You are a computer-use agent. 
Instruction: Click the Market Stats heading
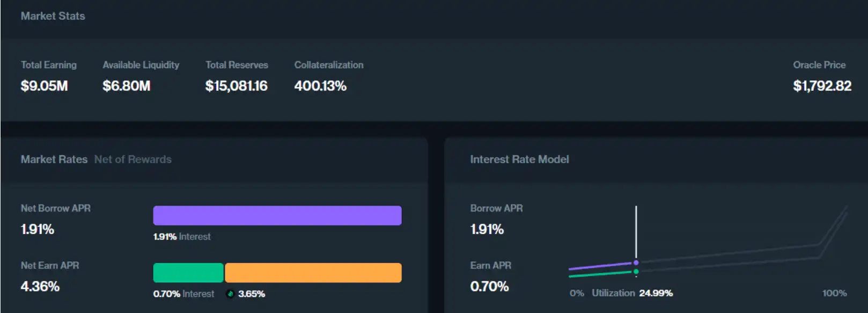click(53, 16)
